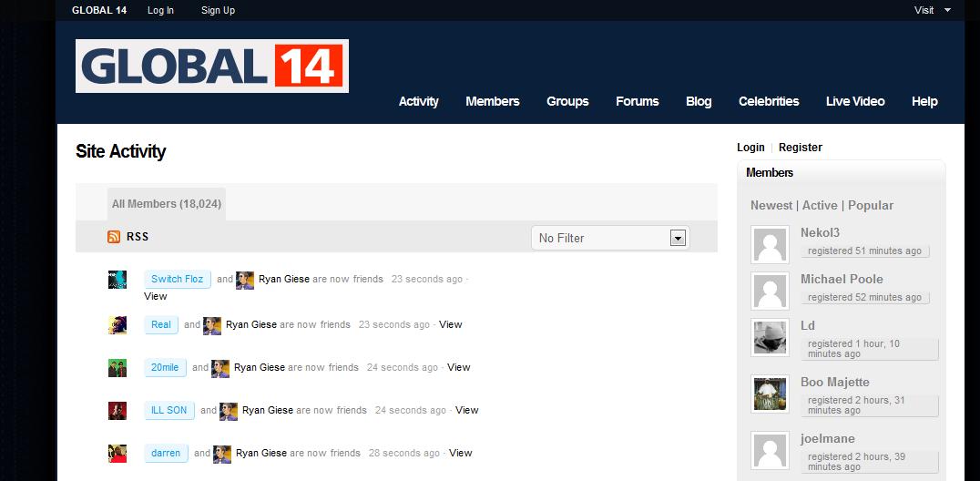The height and width of the screenshot is (481, 980).
Task: Open Switch Floz's avatar thumbnail
Action: coord(117,280)
